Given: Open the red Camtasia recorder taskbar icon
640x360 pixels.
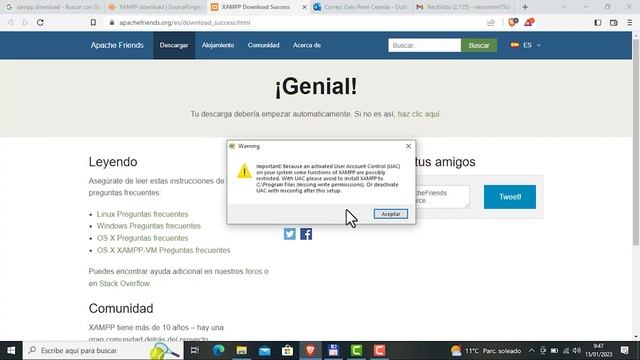Looking at the screenshot, I should click(x=379, y=351).
